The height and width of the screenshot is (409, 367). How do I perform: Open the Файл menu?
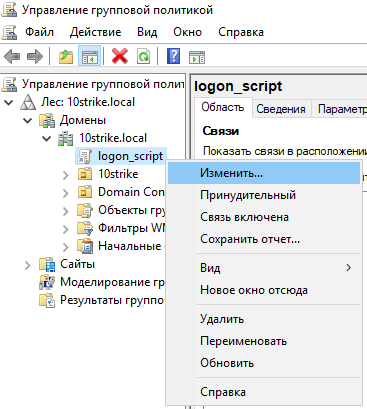point(39,32)
